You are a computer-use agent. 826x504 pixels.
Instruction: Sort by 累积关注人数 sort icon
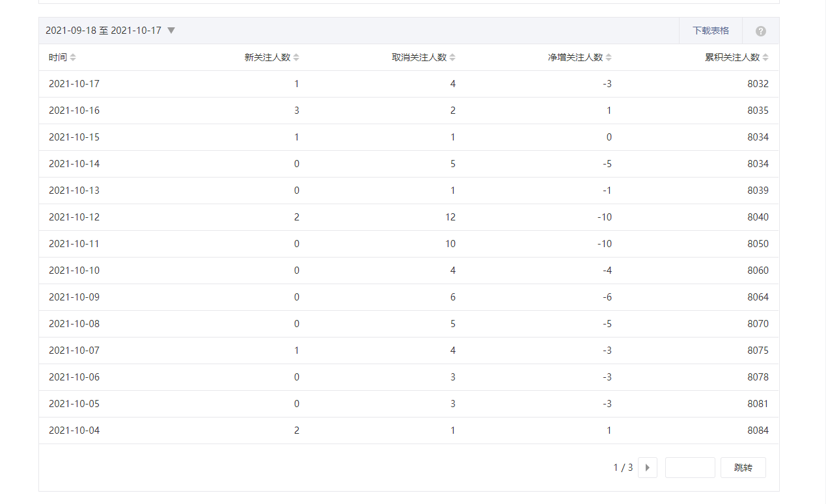click(x=765, y=57)
